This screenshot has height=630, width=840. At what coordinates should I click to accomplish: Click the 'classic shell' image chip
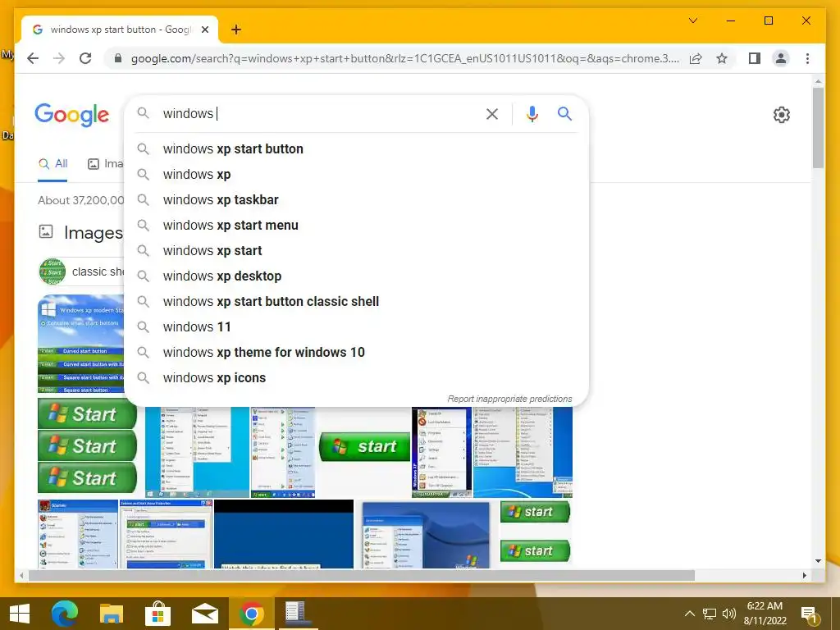pyautogui.click(x=80, y=272)
